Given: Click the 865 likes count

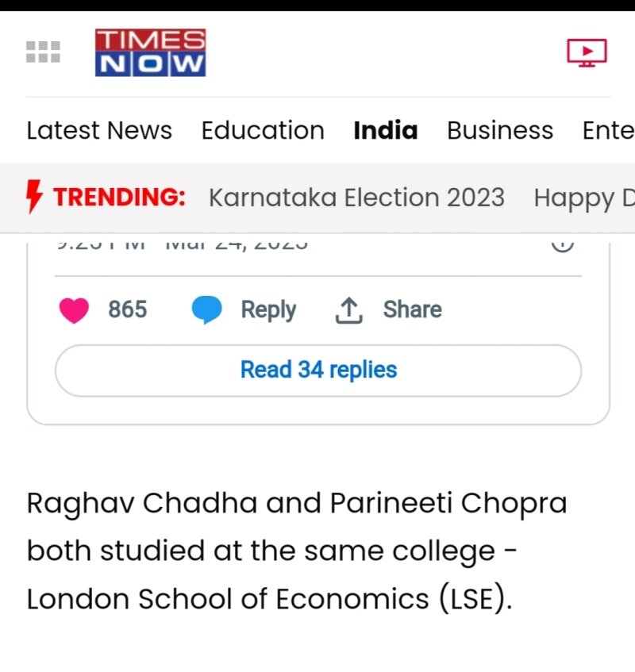Looking at the screenshot, I should pos(127,309).
